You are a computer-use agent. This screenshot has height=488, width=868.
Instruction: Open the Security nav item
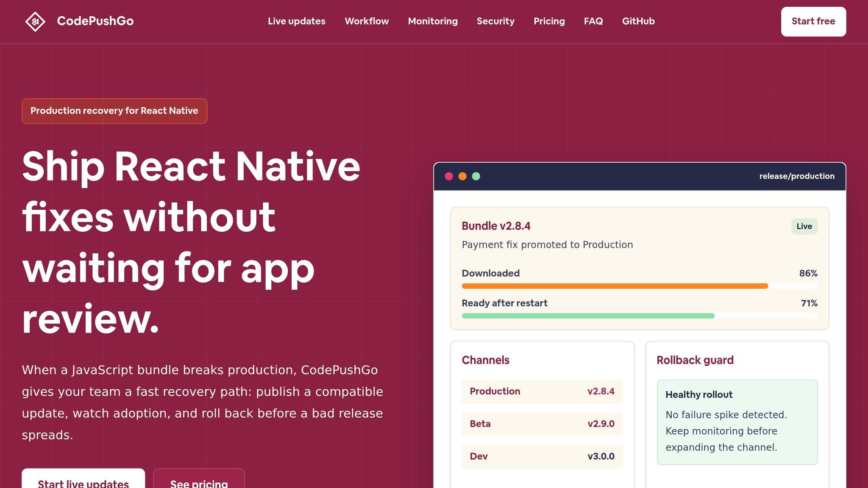[x=495, y=21]
